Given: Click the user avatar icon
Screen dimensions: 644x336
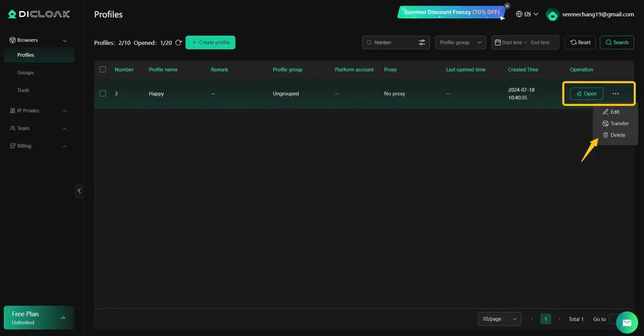Looking at the screenshot, I should point(552,15).
